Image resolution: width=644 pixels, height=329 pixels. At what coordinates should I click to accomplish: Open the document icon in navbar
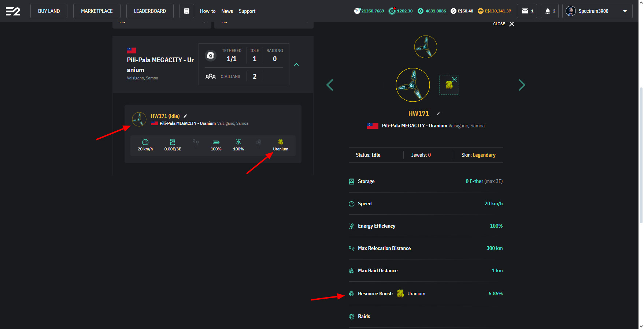(x=186, y=11)
